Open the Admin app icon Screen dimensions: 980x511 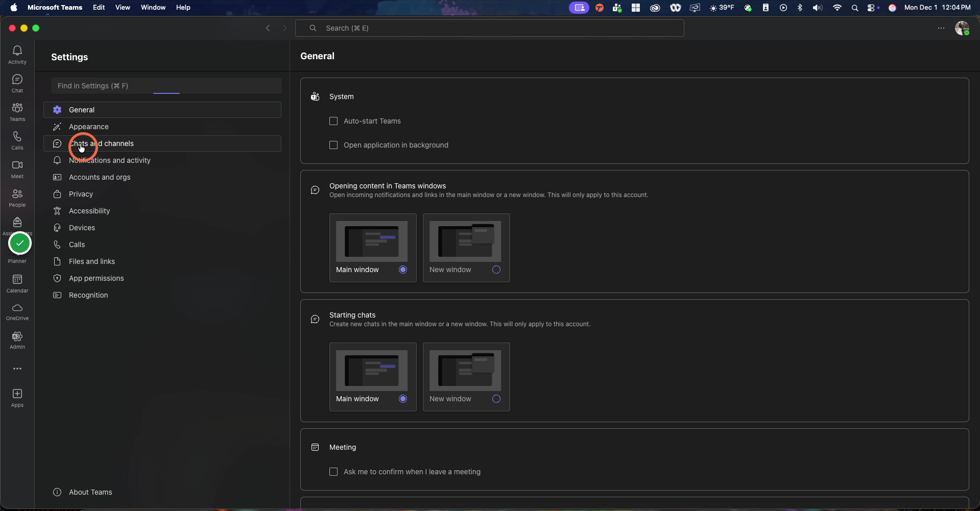point(17,340)
